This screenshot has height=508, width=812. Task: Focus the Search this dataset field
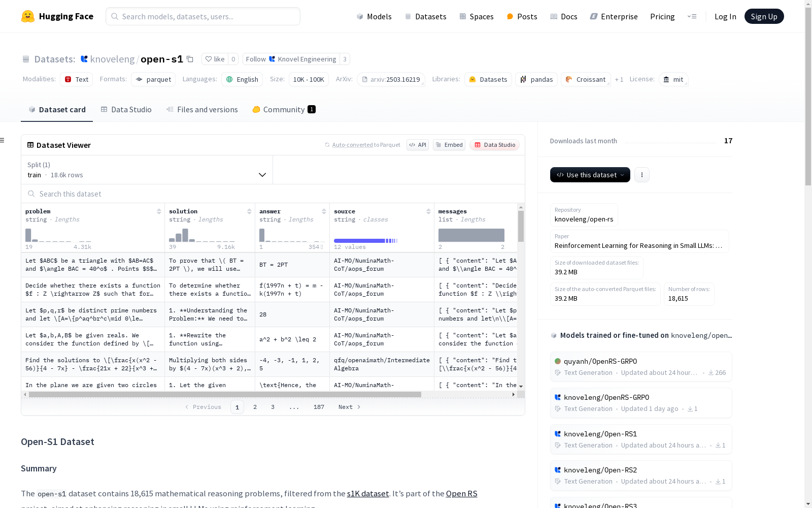click(273, 194)
